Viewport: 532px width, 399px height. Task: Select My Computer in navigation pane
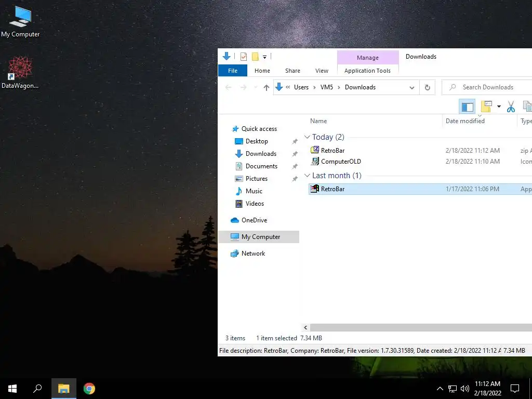pos(259,237)
